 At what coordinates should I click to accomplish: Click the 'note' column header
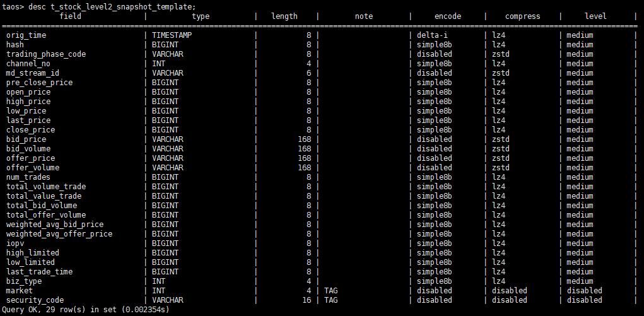(x=364, y=16)
